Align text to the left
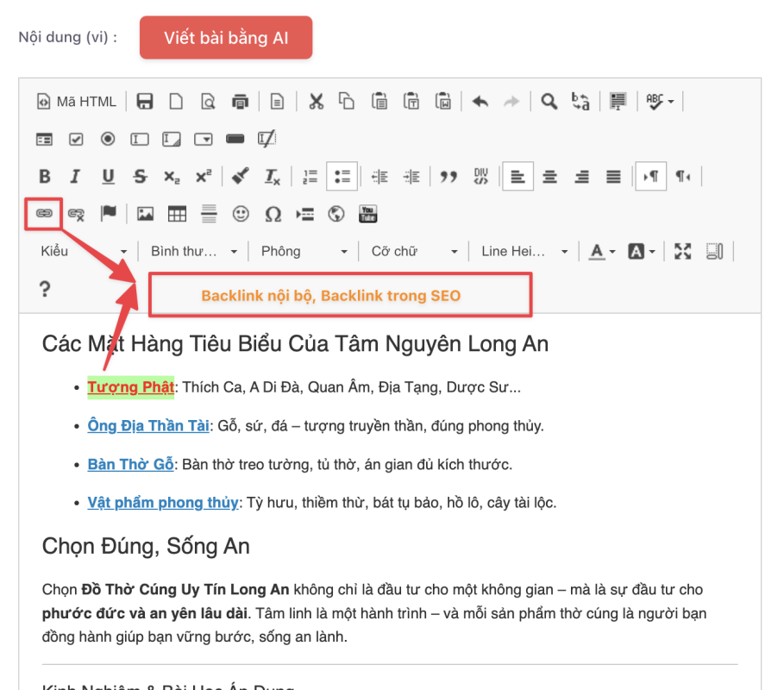This screenshot has width=784, height=690. (x=518, y=177)
